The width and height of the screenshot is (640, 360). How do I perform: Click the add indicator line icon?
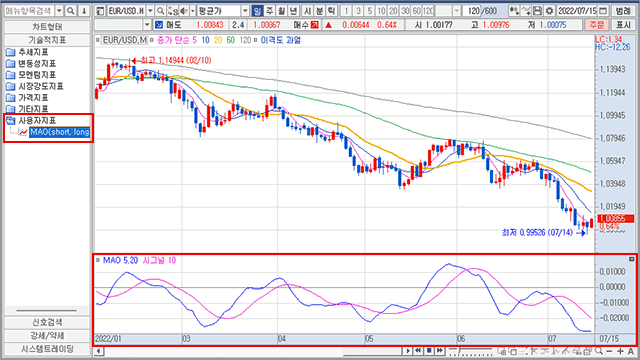(x=526, y=11)
